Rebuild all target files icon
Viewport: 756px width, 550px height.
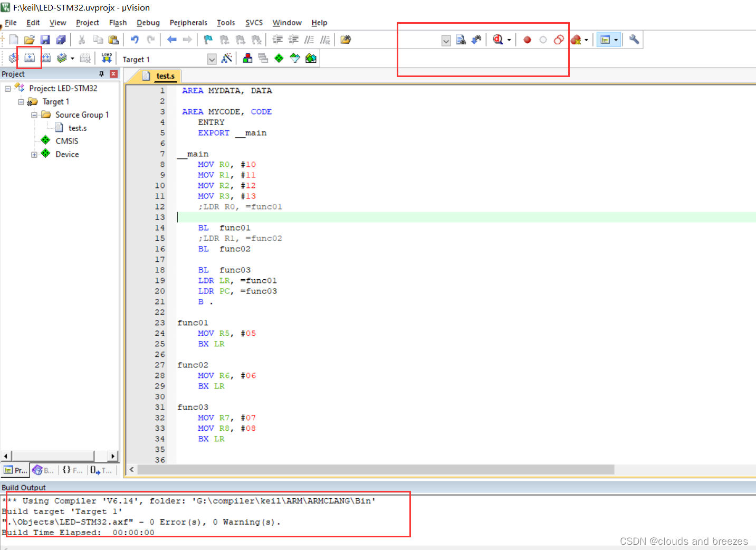tap(46, 58)
